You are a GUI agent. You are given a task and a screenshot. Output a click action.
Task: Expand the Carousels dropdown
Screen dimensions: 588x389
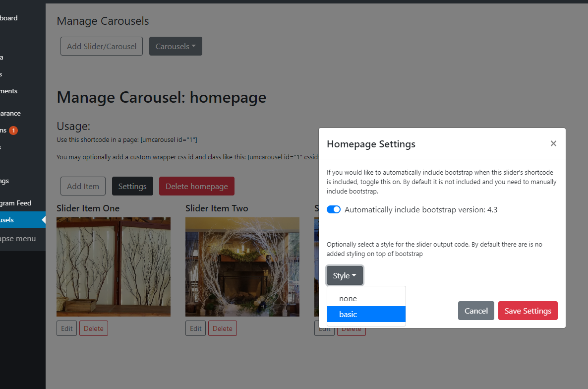click(x=176, y=46)
